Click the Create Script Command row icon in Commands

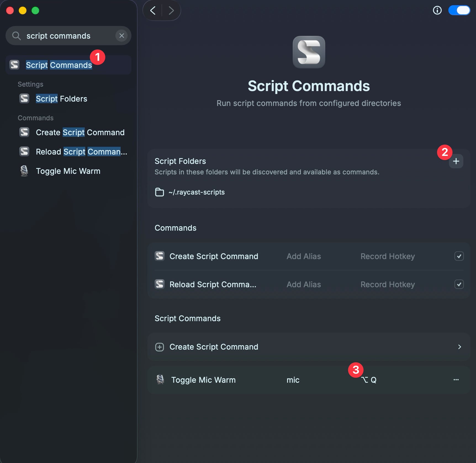coord(160,256)
